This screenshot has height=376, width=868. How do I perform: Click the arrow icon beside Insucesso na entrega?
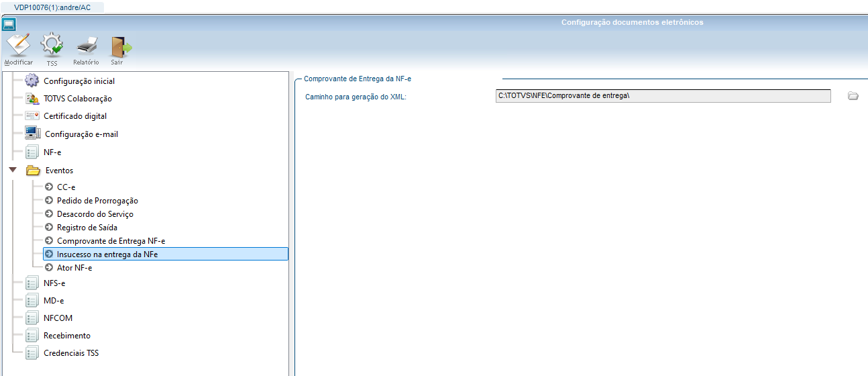(x=49, y=254)
